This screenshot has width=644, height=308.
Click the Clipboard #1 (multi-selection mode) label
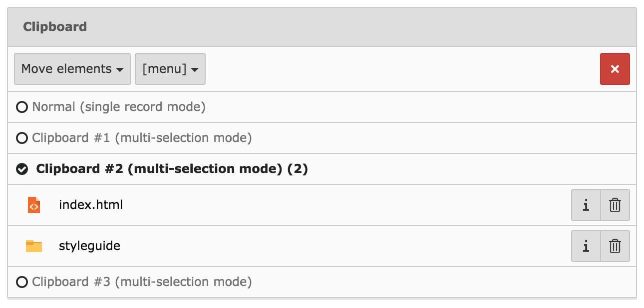click(x=142, y=138)
